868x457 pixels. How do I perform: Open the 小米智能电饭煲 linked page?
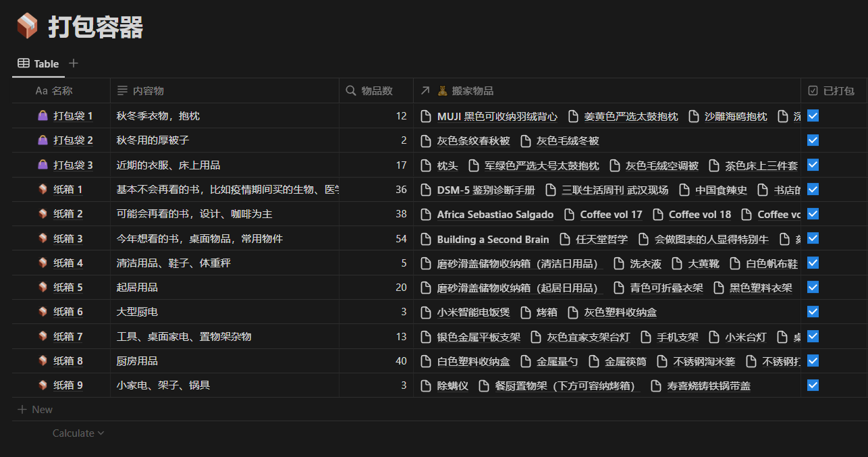473,313
